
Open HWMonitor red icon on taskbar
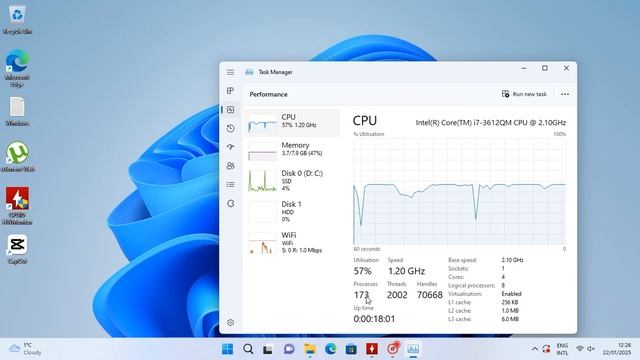[372, 349]
